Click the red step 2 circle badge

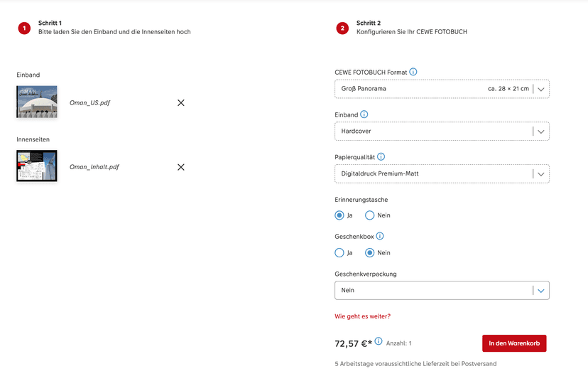click(x=342, y=28)
